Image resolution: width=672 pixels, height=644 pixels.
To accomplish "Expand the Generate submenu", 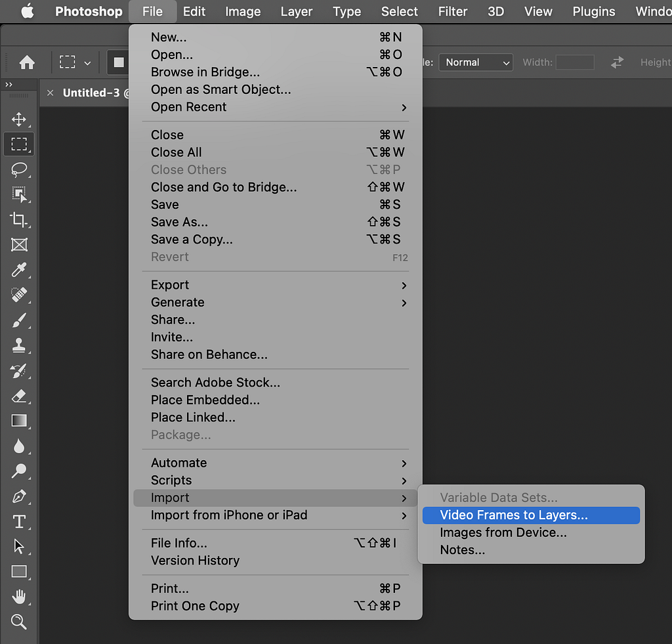I will pyautogui.click(x=275, y=302).
